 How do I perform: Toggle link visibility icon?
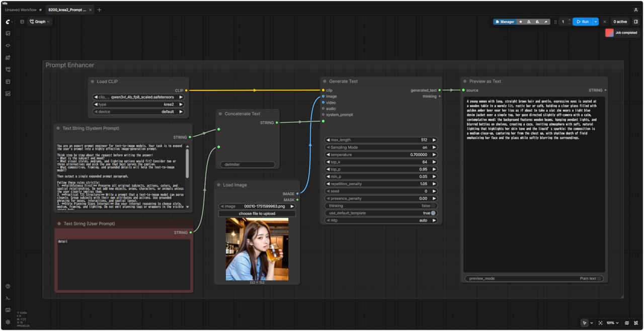(x=636, y=323)
